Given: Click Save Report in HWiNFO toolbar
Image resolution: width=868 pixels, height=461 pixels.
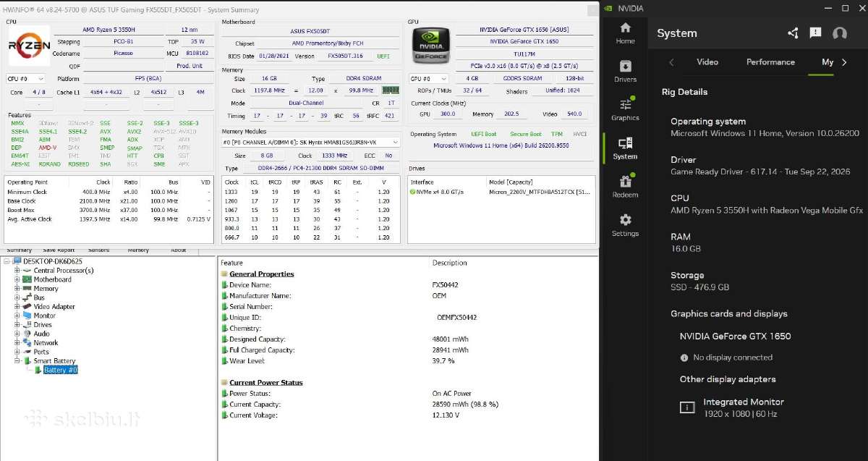Looking at the screenshot, I should 59,250.
